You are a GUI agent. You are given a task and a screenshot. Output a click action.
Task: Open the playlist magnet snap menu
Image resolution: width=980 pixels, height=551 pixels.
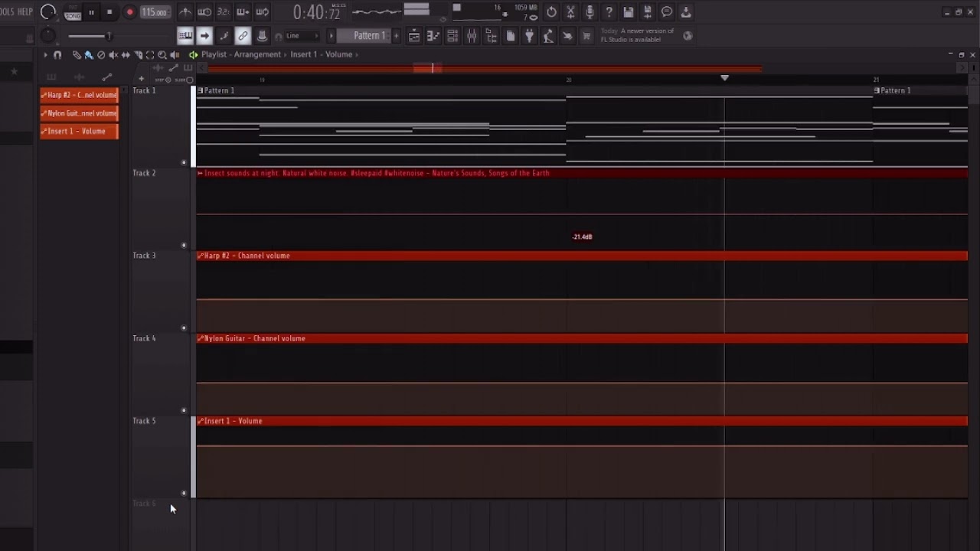[x=57, y=54]
